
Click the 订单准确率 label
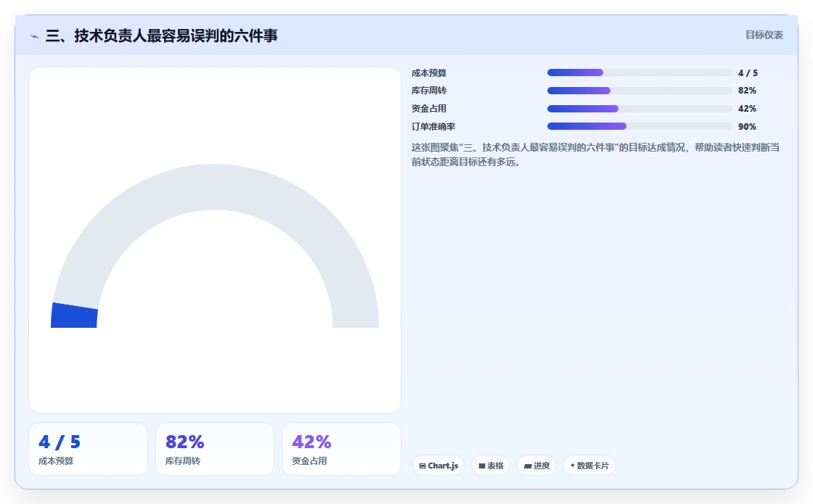click(433, 127)
